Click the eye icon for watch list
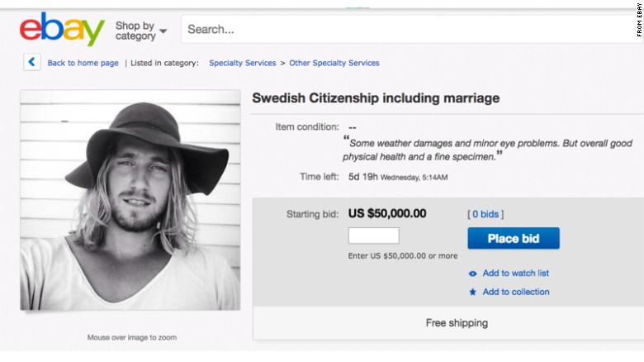 [472, 274]
